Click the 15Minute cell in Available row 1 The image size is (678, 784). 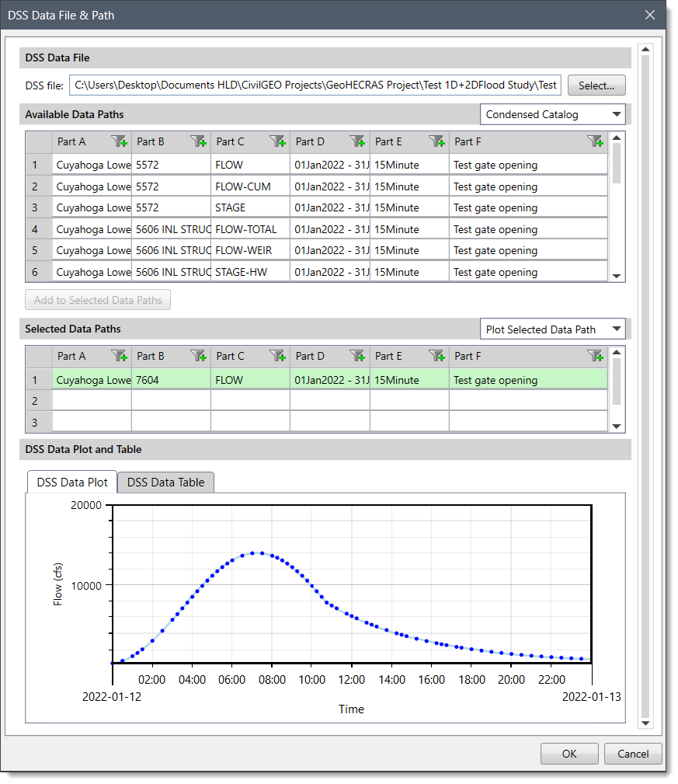tap(409, 165)
